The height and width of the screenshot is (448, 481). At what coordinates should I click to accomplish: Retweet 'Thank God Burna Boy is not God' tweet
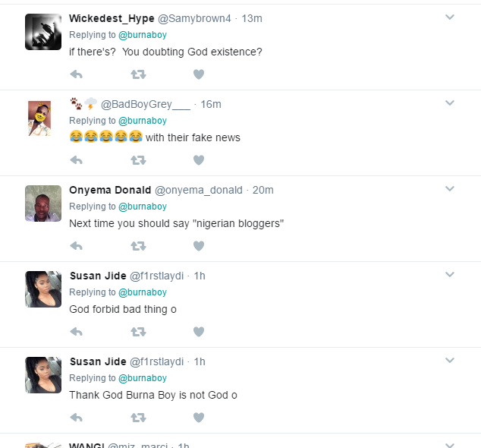tap(137, 418)
